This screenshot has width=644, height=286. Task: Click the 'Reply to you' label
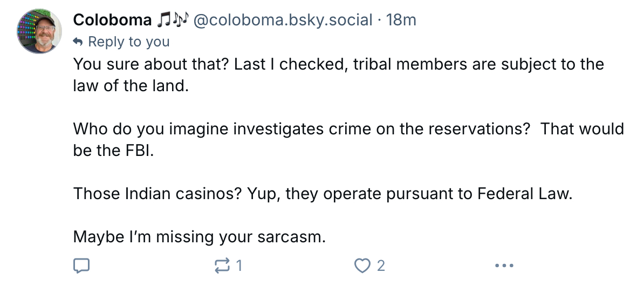[128, 42]
